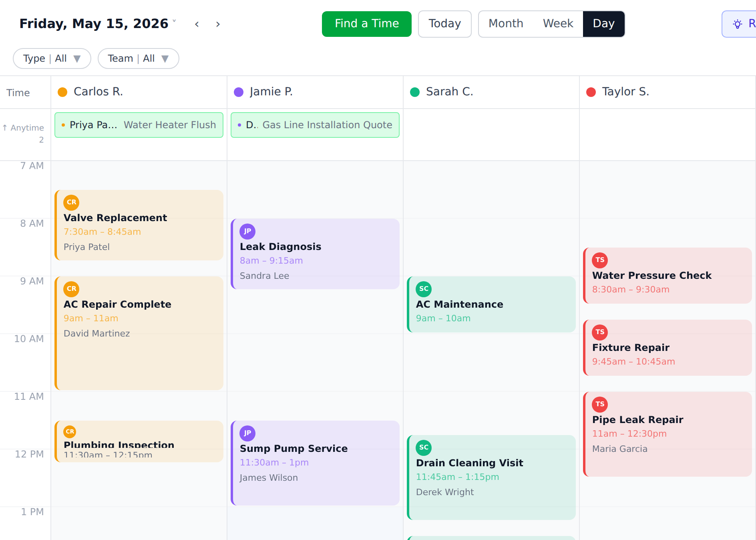Click JP avatar on Leak Diagnosis

click(247, 231)
